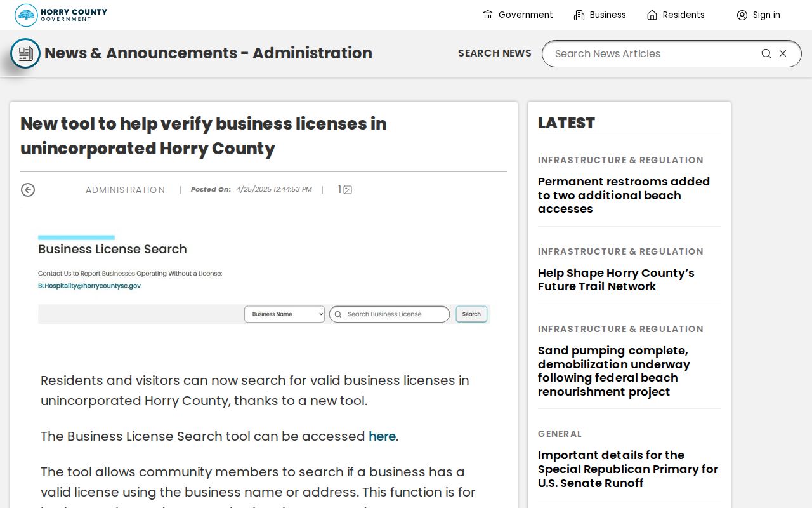Click 'News & Announcements - Administration' heading

pyautogui.click(x=208, y=53)
